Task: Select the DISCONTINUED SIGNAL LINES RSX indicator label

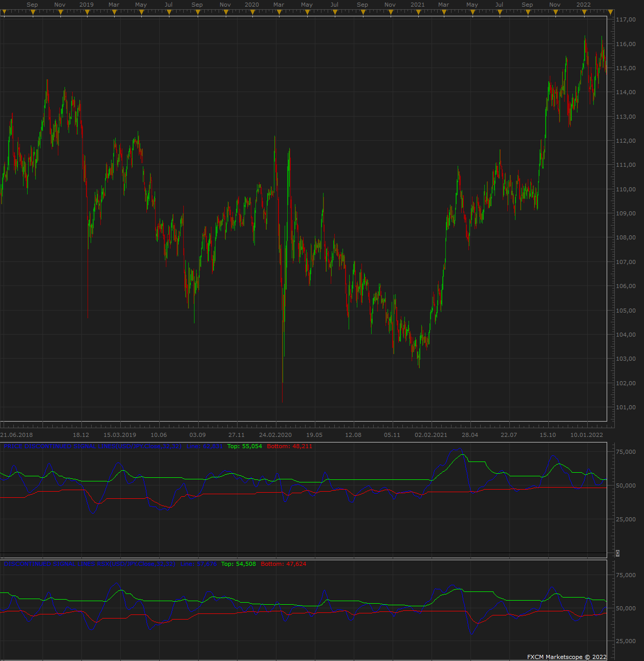Action: click(x=90, y=564)
